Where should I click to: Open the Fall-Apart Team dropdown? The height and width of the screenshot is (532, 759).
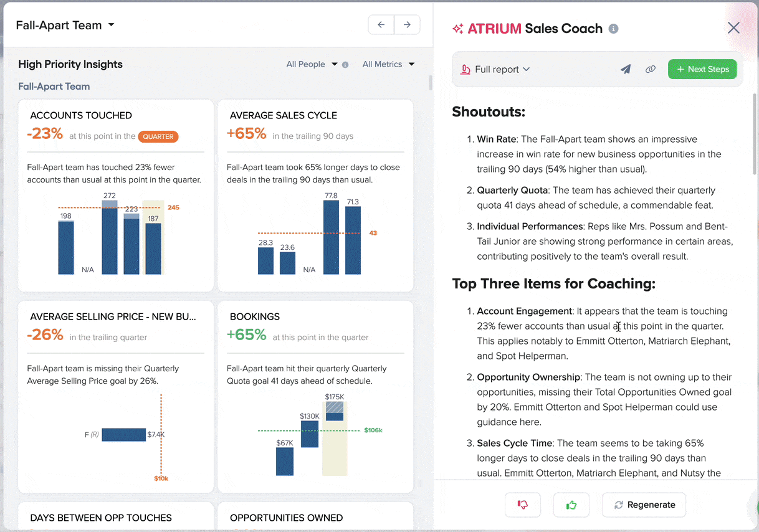click(65, 26)
